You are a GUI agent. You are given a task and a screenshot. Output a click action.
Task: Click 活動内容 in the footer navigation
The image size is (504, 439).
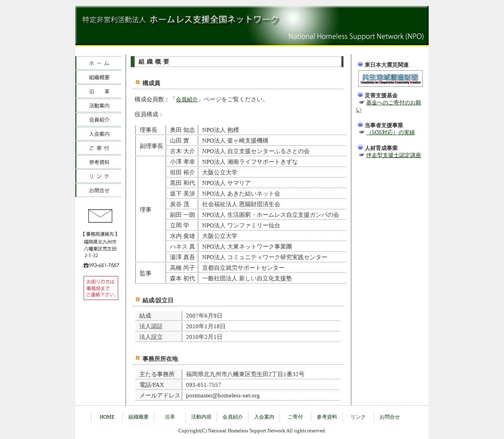201,417
